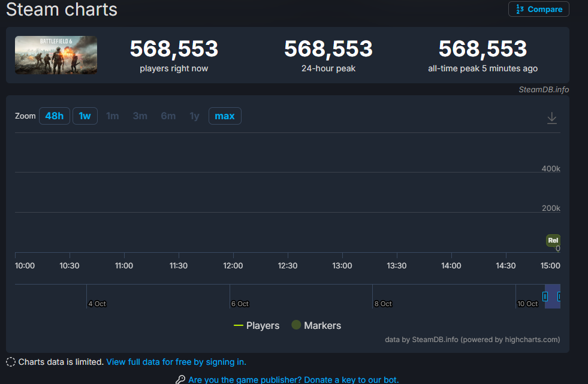Click the 200k y-axis label
The width and height of the screenshot is (588, 384).
point(550,208)
